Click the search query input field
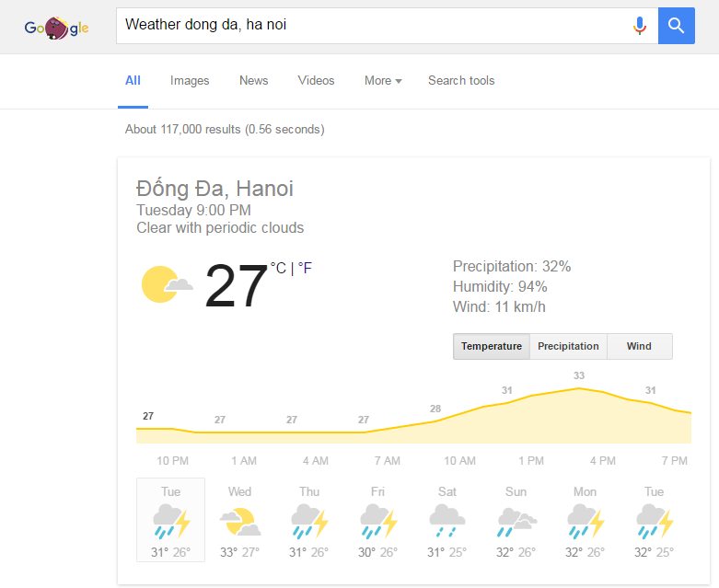The height and width of the screenshot is (588, 719). tap(368, 26)
